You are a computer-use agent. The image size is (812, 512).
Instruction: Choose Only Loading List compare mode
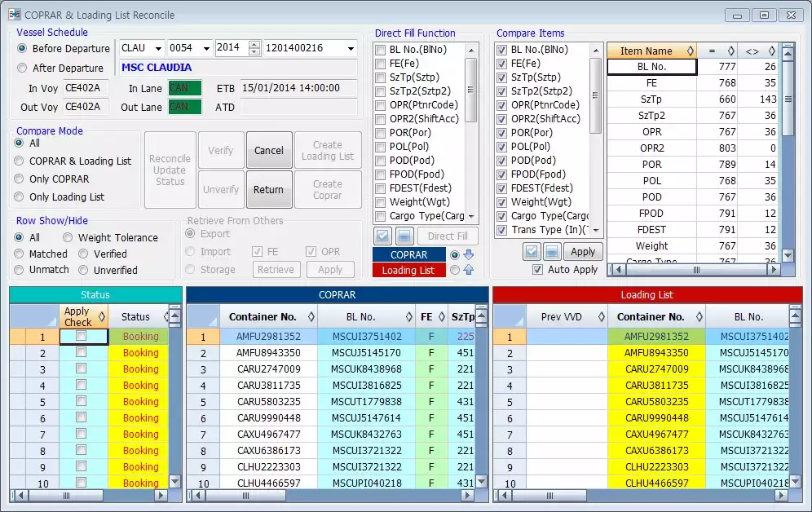20,196
